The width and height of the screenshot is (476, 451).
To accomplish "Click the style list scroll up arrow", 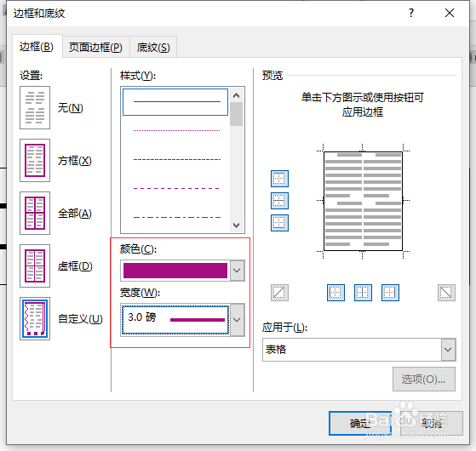I will (237, 95).
